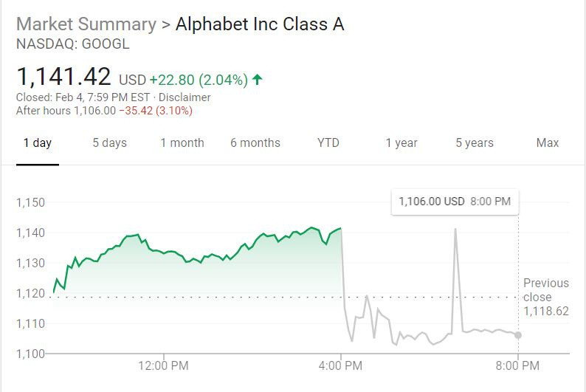
Task: View the 5 years range tab
Action: point(475,143)
